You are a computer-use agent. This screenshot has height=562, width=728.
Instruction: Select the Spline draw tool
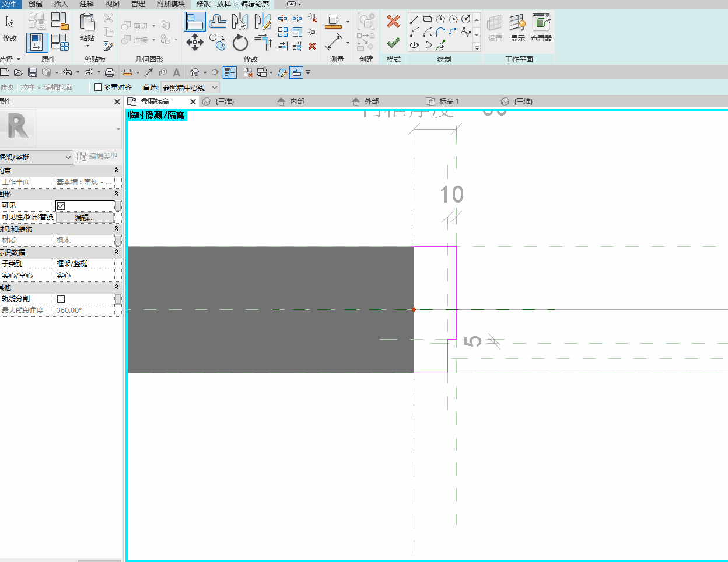466,32
